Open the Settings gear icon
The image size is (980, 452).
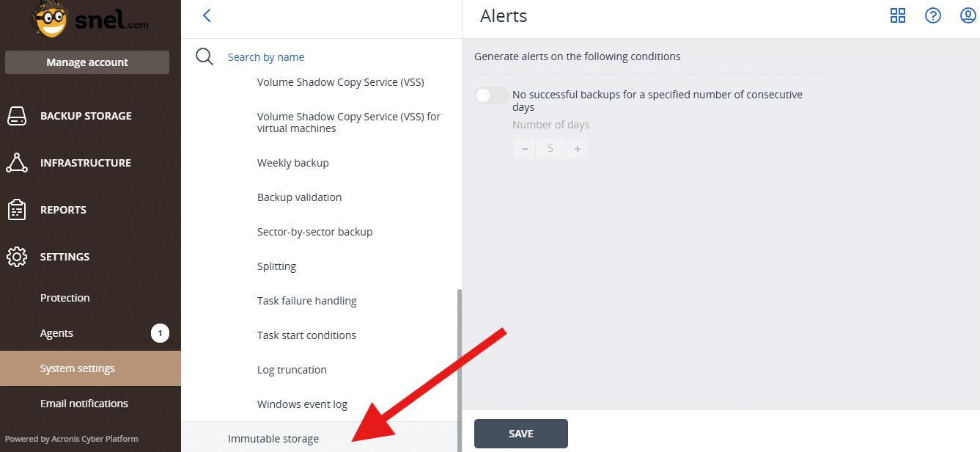[x=17, y=257]
